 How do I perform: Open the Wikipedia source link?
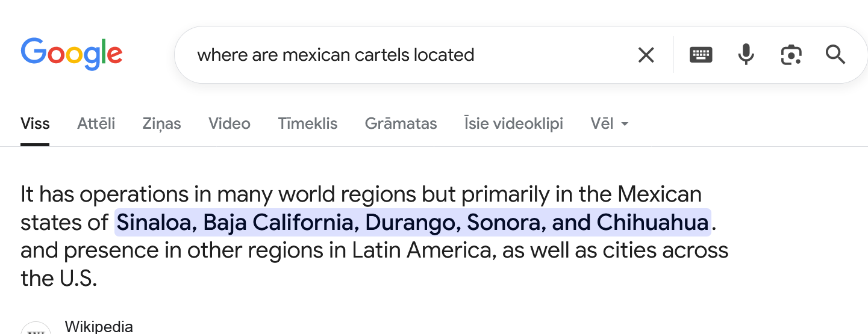99,327
